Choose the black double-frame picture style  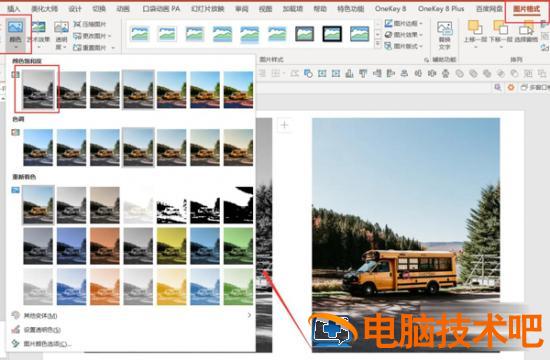point(332,34)
